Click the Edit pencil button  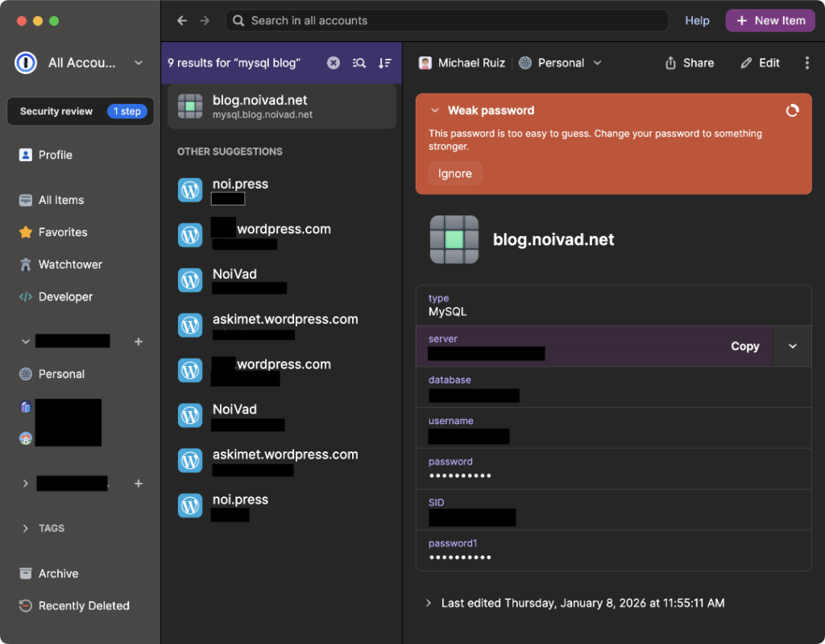[x=760, y=63]
